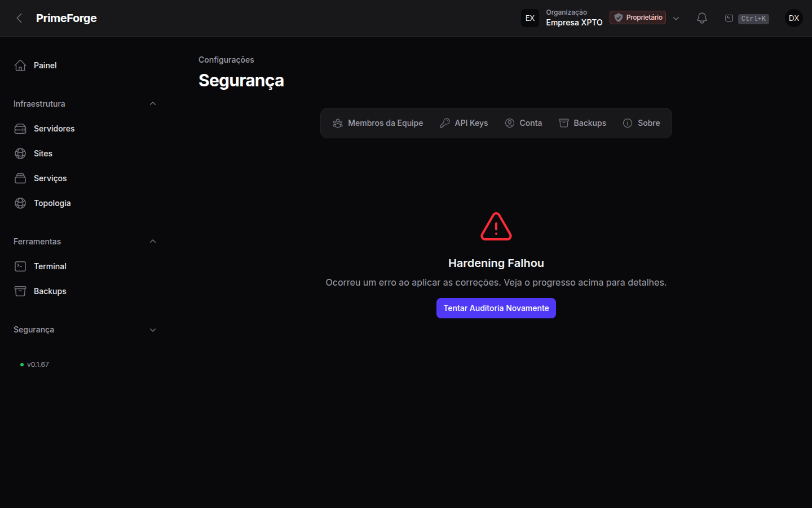Viewport: 812px width, 508px height.
Task: Click the Topologia globe icon
Action: (20, 203)
